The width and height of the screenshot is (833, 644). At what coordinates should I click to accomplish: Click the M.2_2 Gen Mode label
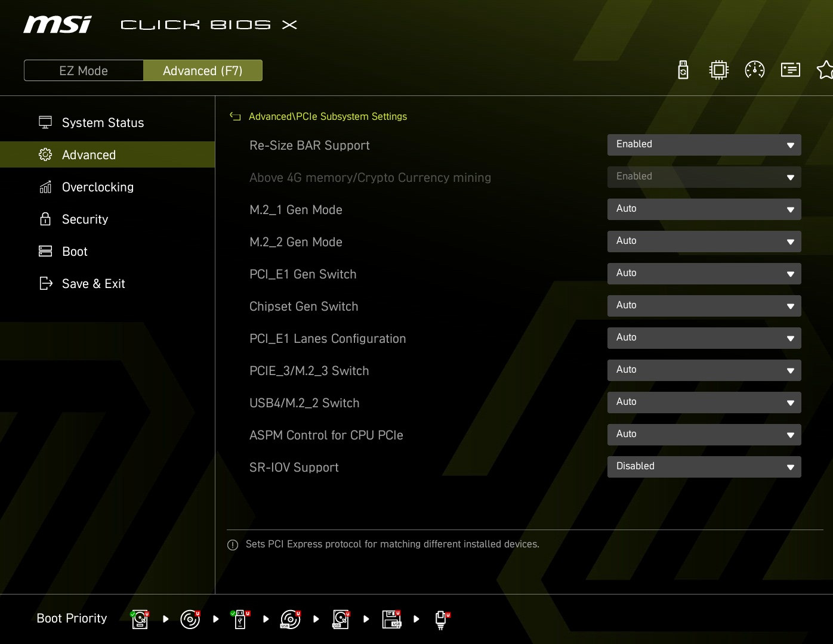pyautogui.click(x=296, y=242)
